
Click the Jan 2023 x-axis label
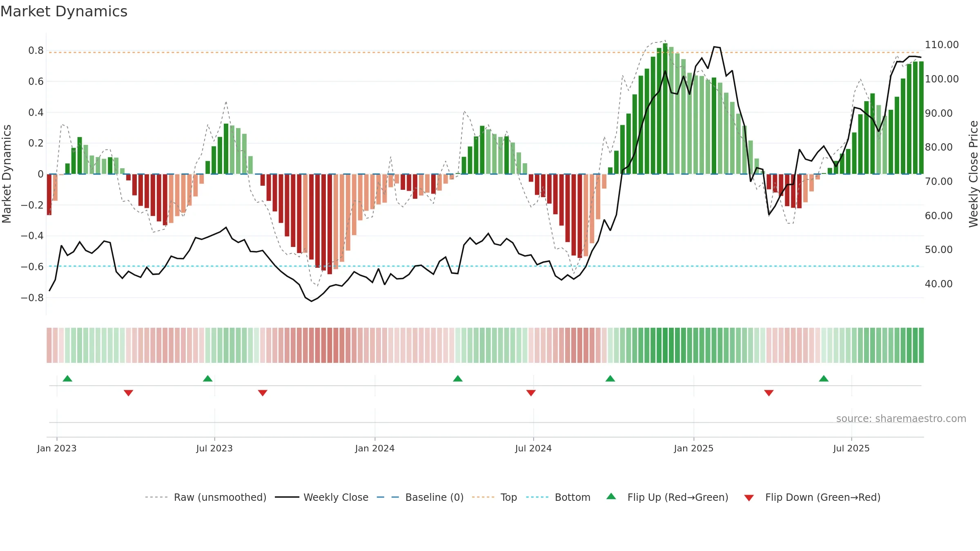pyautogui.click(x=57, y=448)
